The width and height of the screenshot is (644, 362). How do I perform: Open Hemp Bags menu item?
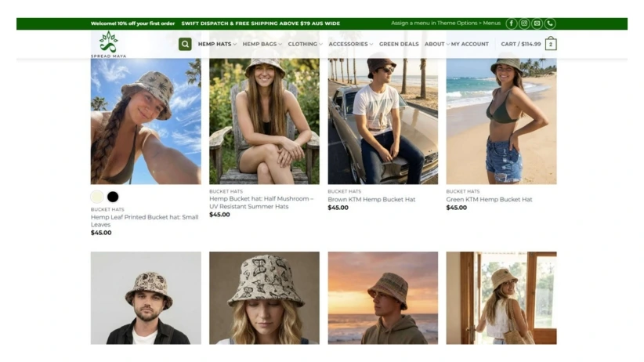point(259,44)
